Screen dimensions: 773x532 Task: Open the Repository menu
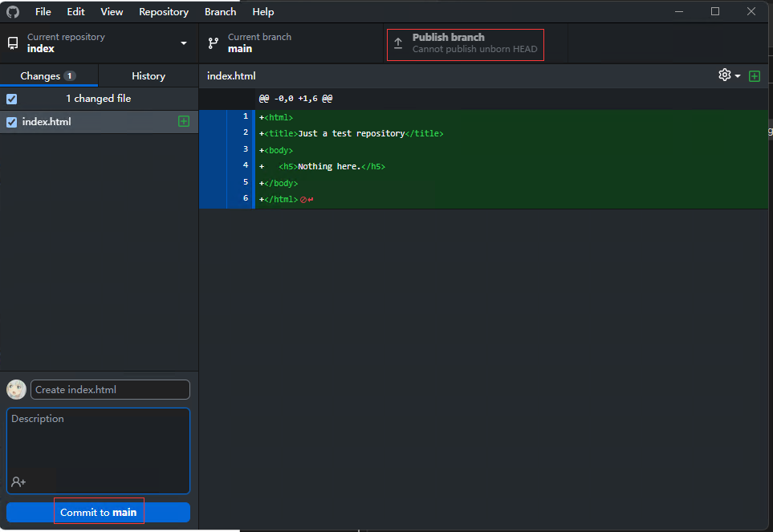164,12
